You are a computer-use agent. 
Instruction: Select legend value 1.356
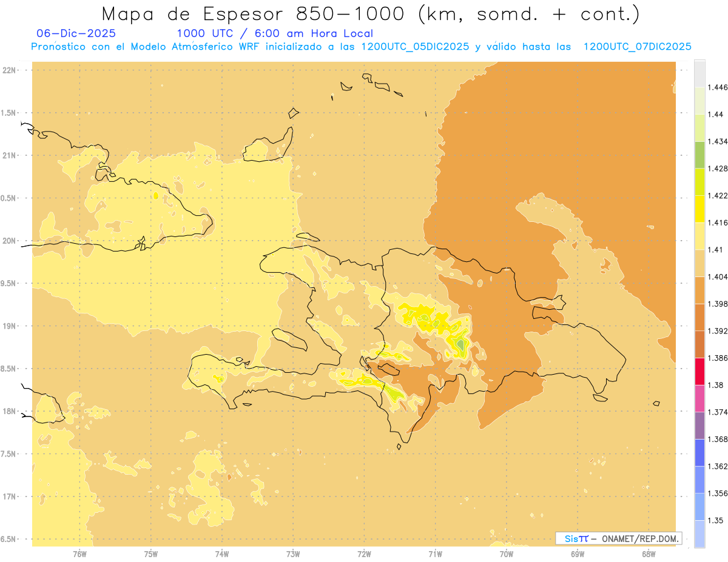718,493
